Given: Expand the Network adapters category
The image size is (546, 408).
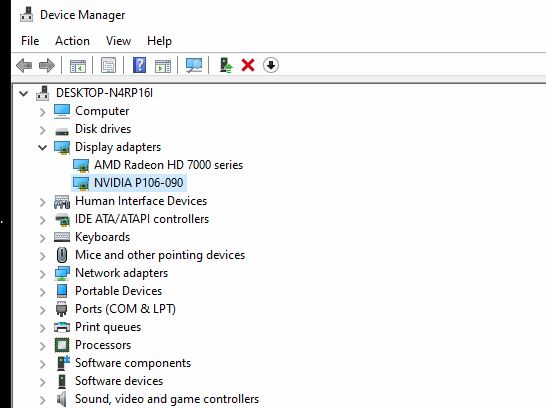Looking at the screenshot, I should click(42, 274).
